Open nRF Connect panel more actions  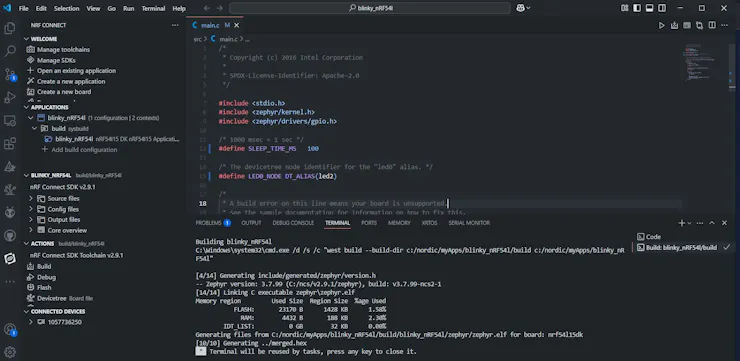pos(175,25)
